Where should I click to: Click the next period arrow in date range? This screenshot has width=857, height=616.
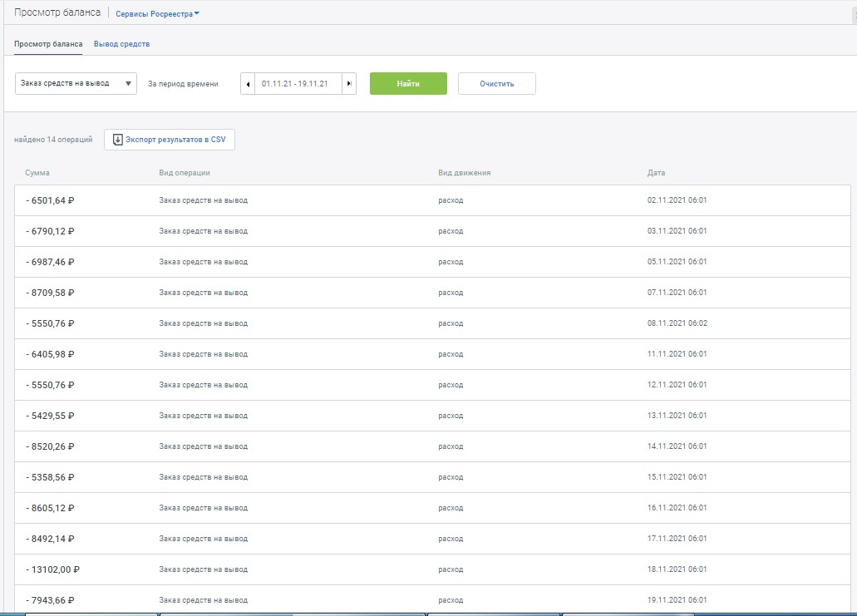pyautogui.click(x=349, y=84)
